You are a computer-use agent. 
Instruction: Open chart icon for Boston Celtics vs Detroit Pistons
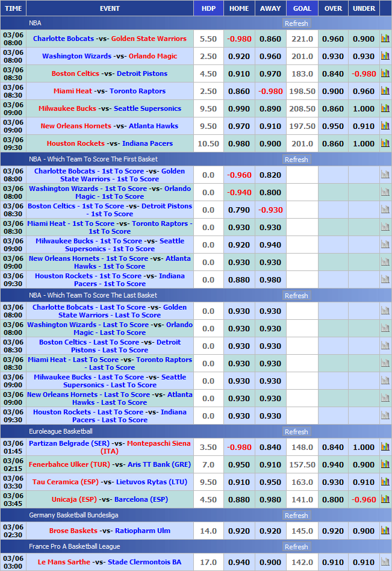[x=385, y=73]
